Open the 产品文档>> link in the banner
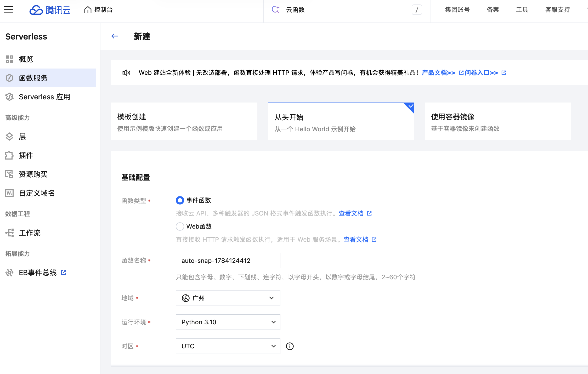Viewport: 588px width, 374px height. (439, 73)
